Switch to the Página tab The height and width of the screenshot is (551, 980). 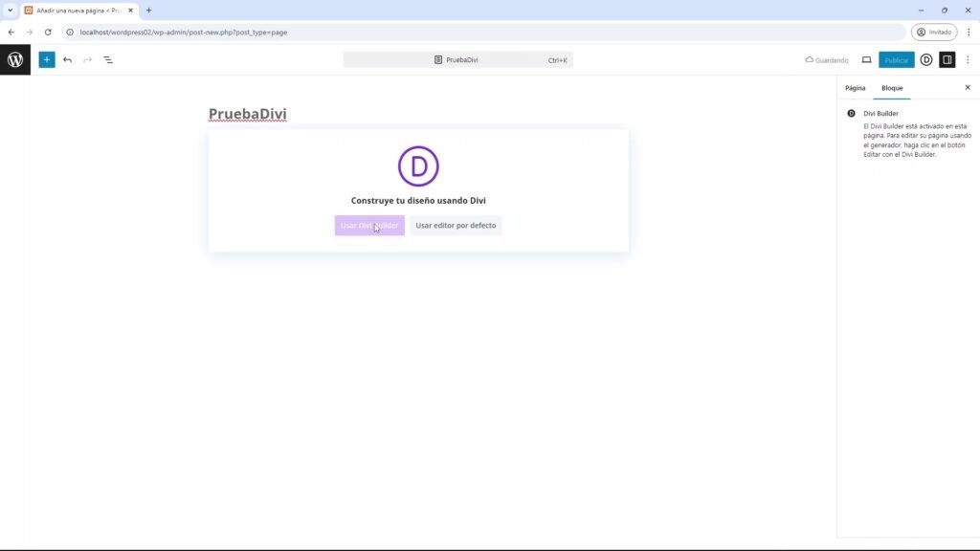(x=855, y=88)
